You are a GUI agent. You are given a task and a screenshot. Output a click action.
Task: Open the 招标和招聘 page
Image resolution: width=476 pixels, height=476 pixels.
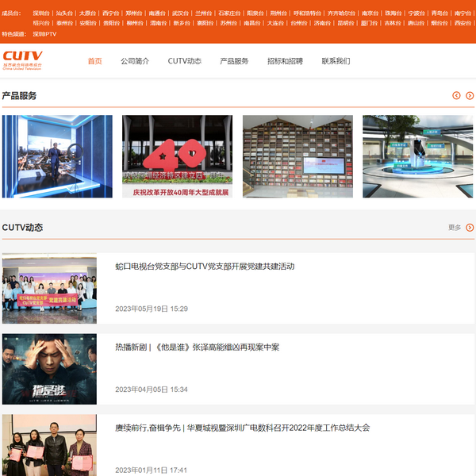(285, 61)
